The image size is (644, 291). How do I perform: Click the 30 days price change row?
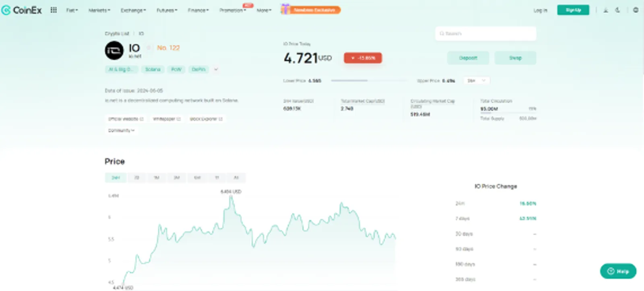[495, 234]
